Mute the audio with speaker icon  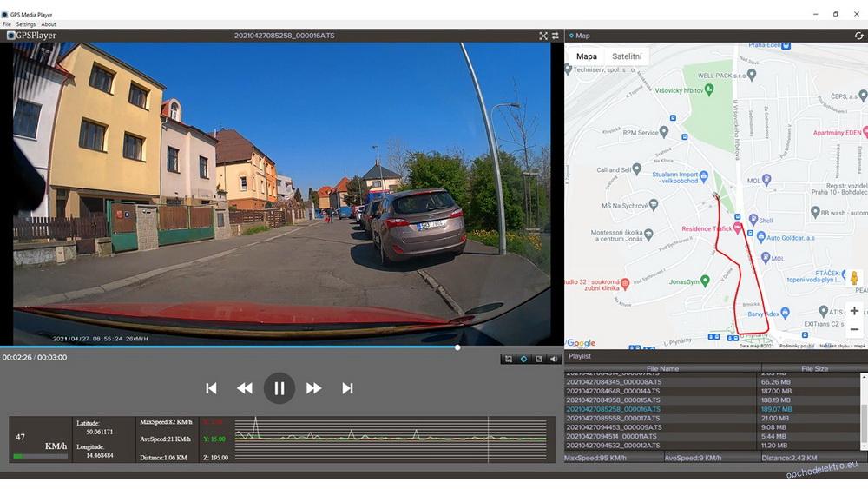554,360
